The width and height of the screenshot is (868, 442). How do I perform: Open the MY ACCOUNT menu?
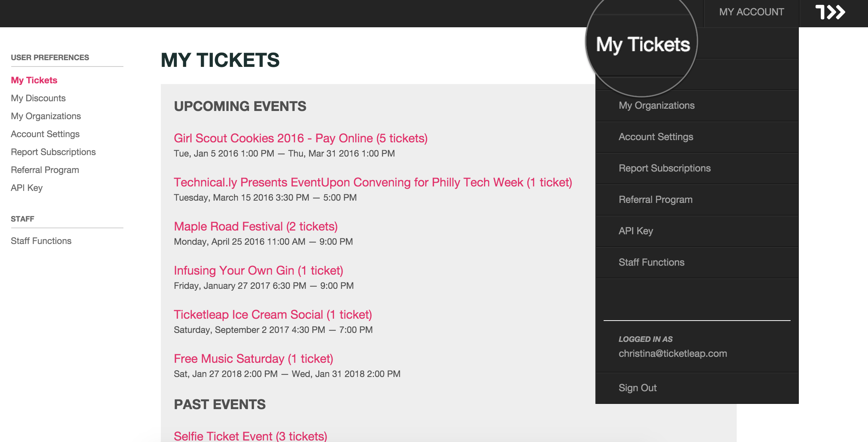(752, 12)
